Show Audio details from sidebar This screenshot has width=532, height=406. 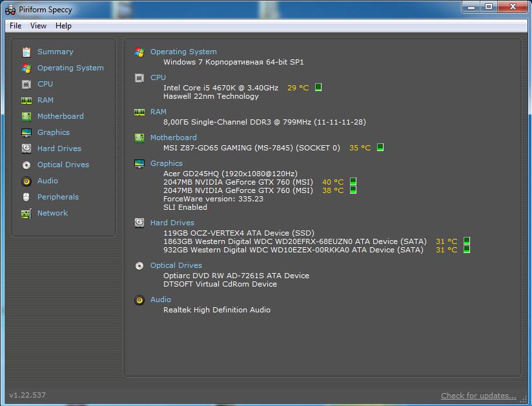coord(48,181)
